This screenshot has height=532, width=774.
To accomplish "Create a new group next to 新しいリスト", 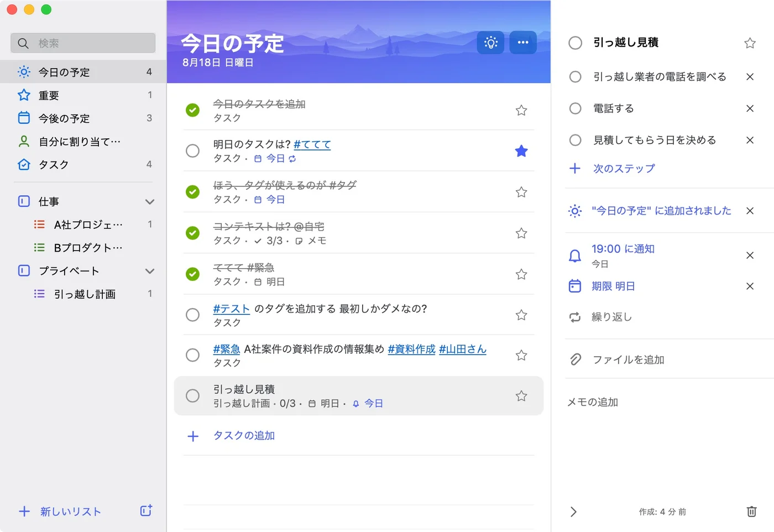I will pos(146,511).
